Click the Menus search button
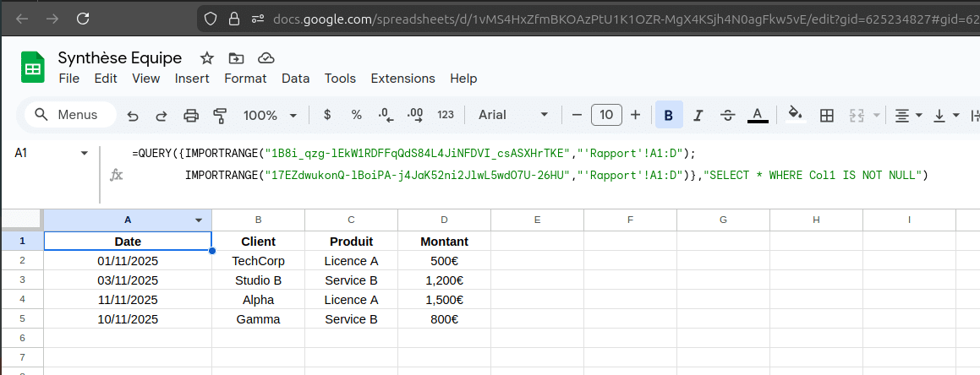Image resolution: width=980 pixels, height=375 pixels. click(x=71, y=115)
